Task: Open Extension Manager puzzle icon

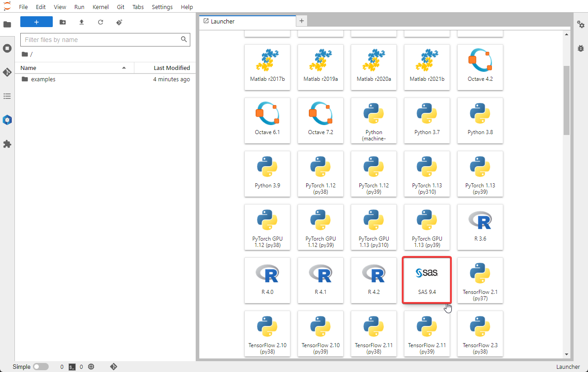Action: [x=7, y=144]
